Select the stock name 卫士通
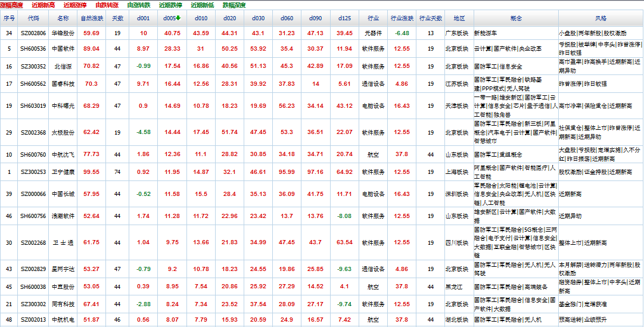The width and height of the screenshot is (644, 327). 63,243
